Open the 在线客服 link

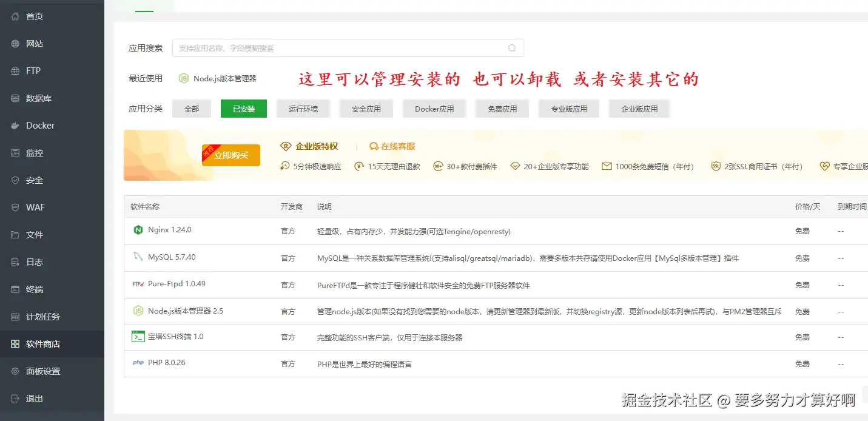click(x=398, y=146)
